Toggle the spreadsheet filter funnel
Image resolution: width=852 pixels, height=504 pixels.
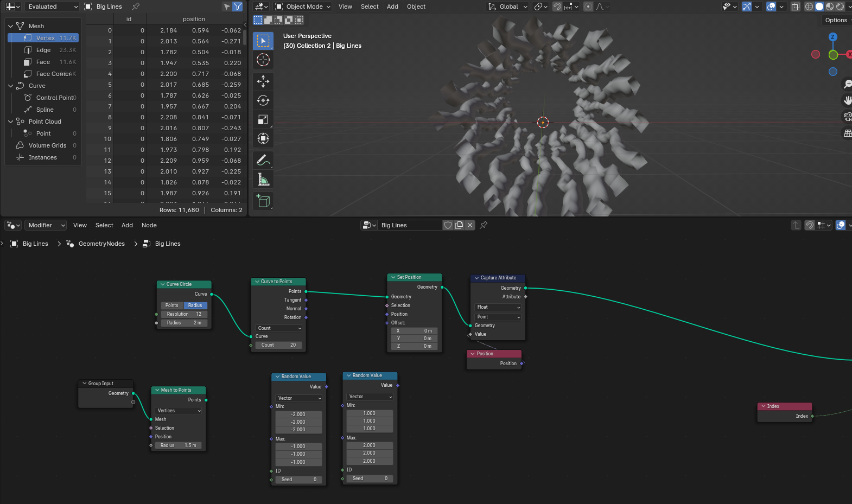pyautogui.click(x=238, y=7)
